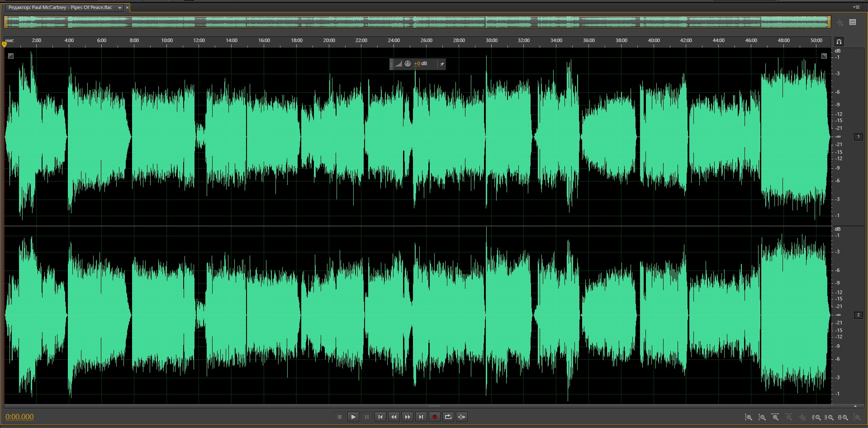Image resolution: width=868 pixels, height=428 pixels.
Task: Toggle loop playback in the transport bar
Action: (448, 417)
